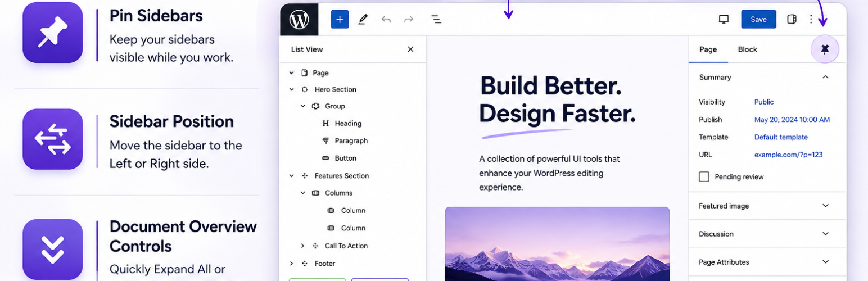
Task: Open the three-dot options menu
Action: [x=811, y=19]
